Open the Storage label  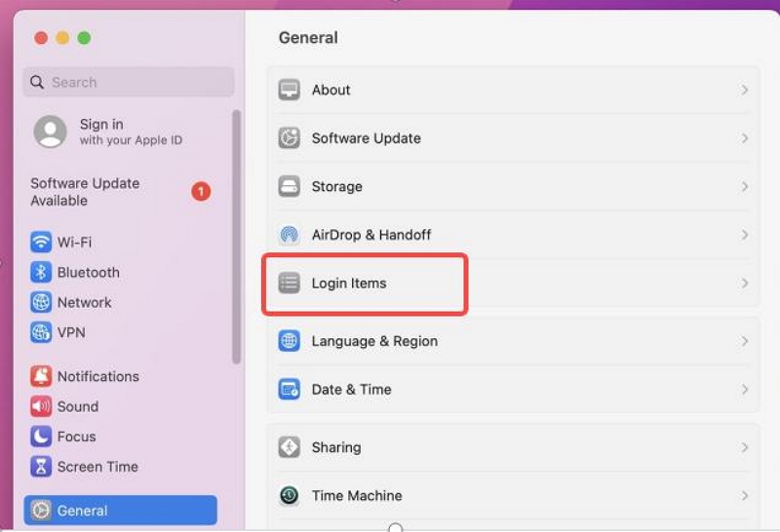point(336,186)
